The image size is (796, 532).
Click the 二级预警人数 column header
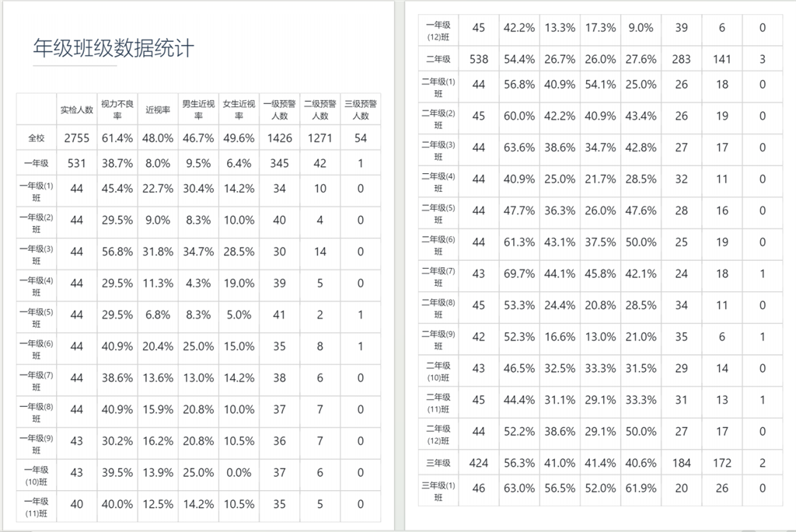[320, 110]
